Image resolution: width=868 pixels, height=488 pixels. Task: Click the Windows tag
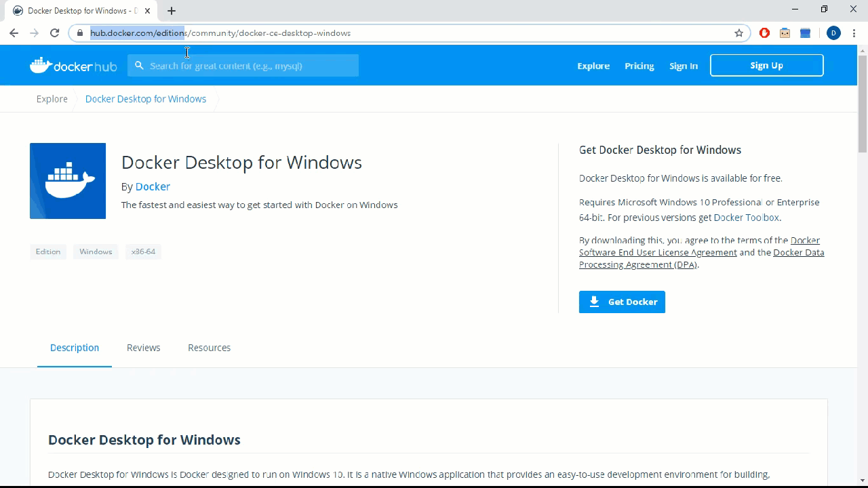(x=96, y=251)
